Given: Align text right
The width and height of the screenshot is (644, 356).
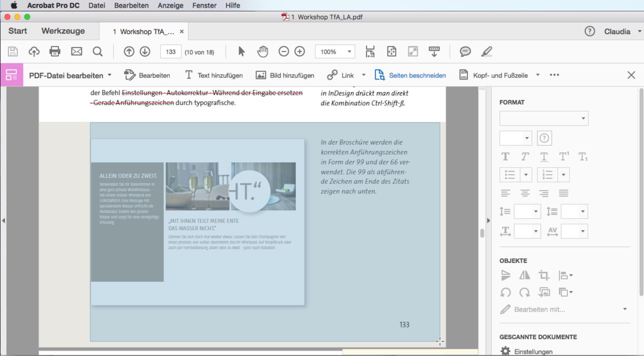Looking at the screenshot, I should pyautogui.click(x=544, y=193).
